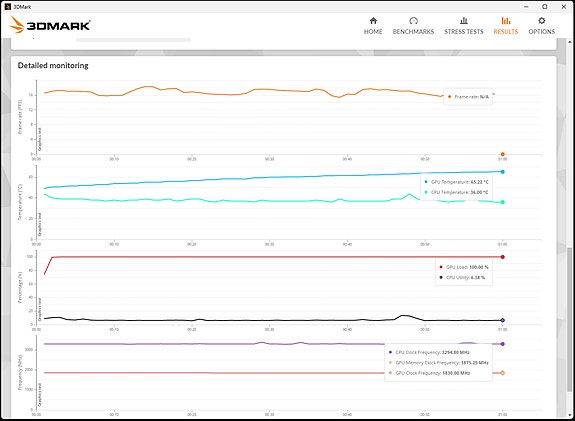
Task: Click the Detailed monitoring heading
Action: click(53, 66)
